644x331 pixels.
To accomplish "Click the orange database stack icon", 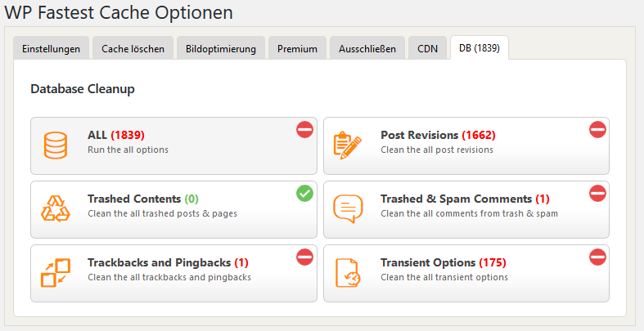I will point(56,145).
